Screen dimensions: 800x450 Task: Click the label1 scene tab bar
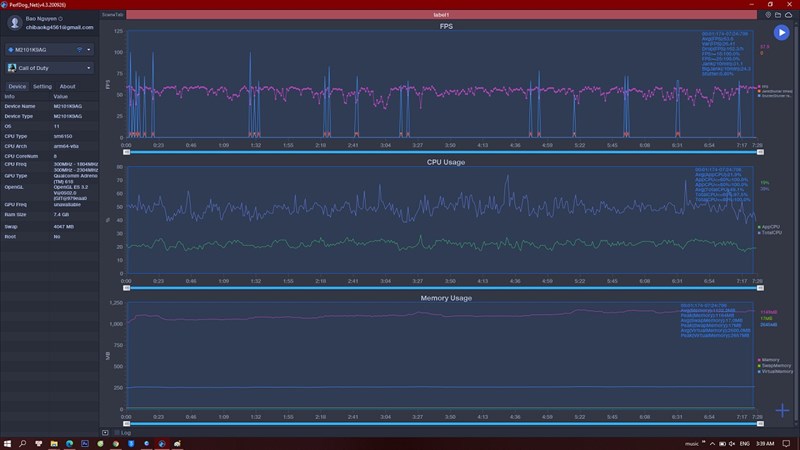pyautogui.click(x=441, y=15)
